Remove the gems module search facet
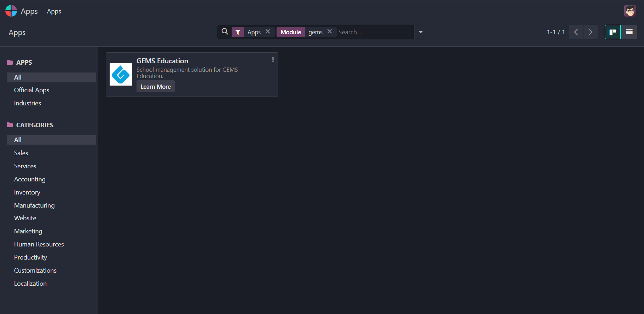The height and width of the screenshot is (314, 644). coord(330,32)
